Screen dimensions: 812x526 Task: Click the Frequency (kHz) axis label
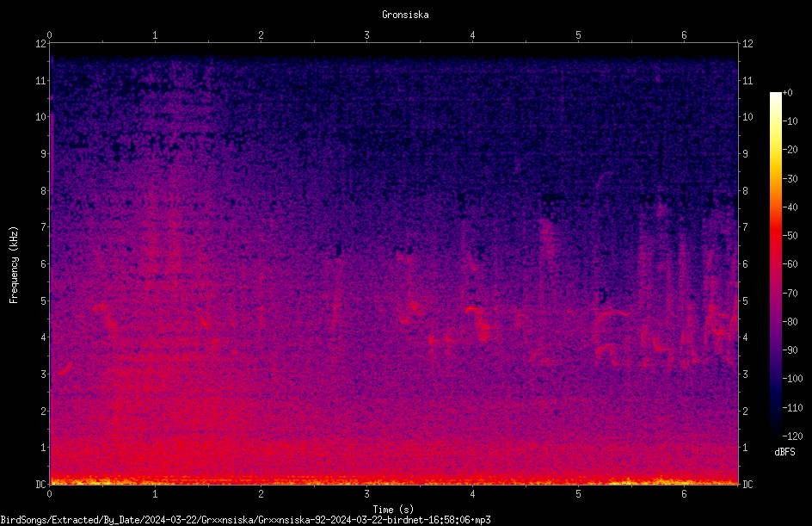point(14,265)
